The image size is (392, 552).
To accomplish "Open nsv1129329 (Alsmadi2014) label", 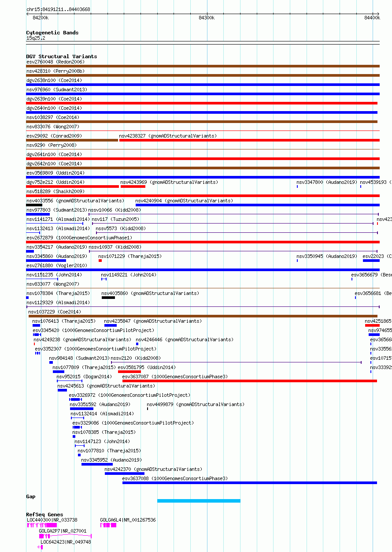I will point(58,302).
